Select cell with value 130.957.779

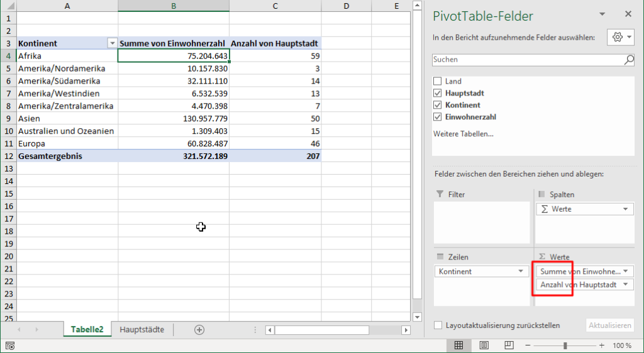[x=174, y=119]
